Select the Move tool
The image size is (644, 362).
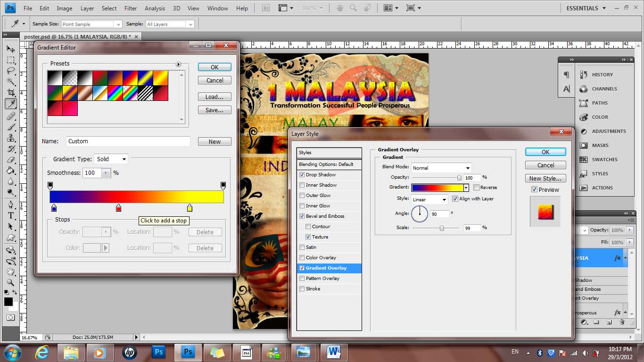10,49
